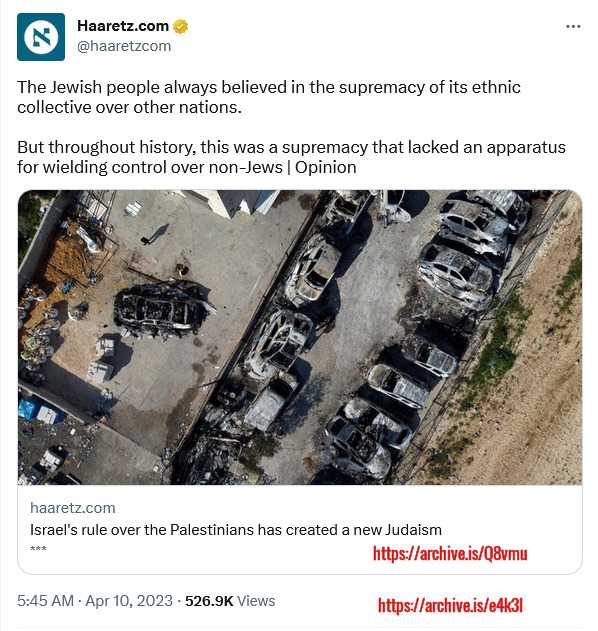Click the Haaretz profile avatar logo
The image size is (598, 631).
point(41,37)
